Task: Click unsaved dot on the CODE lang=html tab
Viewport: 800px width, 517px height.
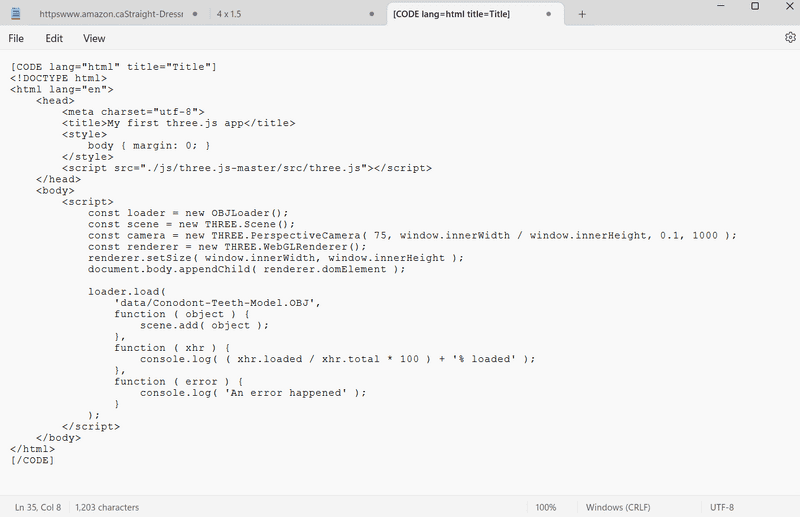Action: [x=548, y=14]
